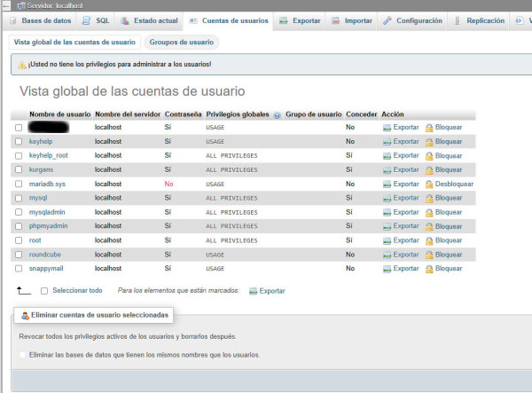Tick the checkbox for the mysql user
Image resolution: width=532 pixels, height=393 pixels.
click(x=19, y=198)
